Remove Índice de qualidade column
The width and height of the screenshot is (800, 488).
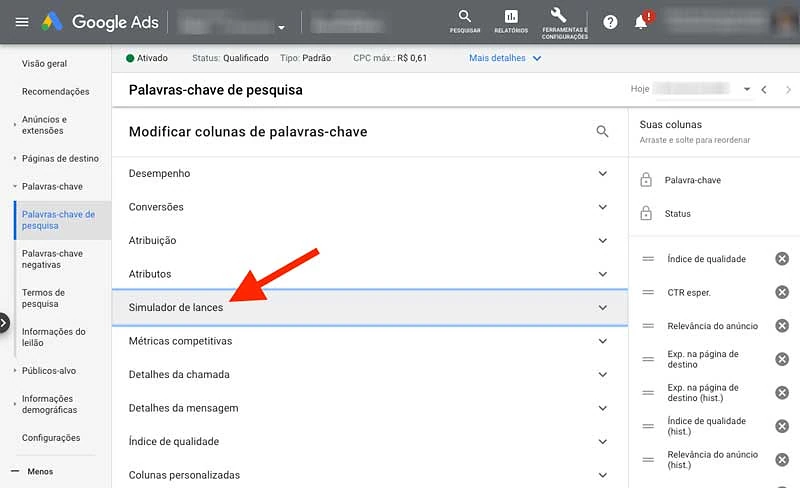pos(782,259)
